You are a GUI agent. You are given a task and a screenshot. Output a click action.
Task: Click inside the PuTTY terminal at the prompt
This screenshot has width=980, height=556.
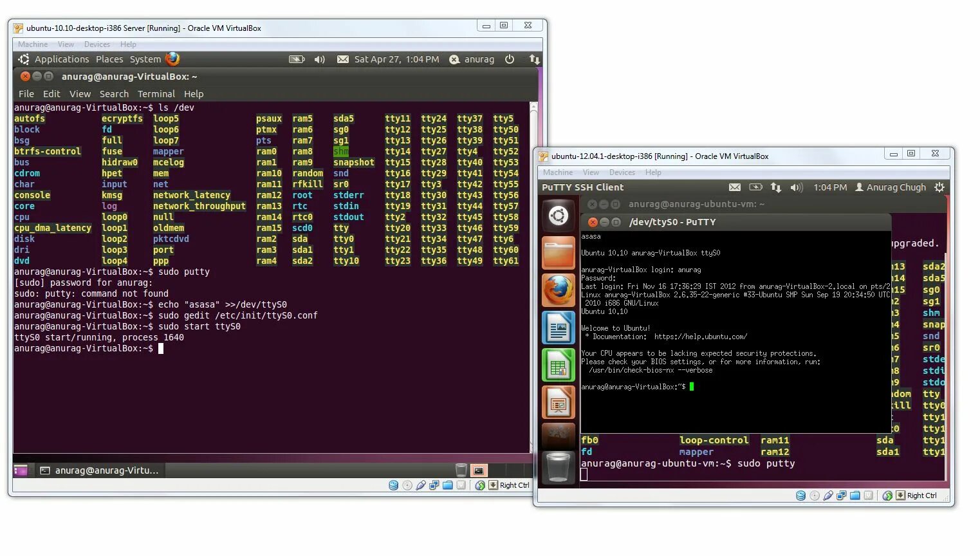pos(692,387)
